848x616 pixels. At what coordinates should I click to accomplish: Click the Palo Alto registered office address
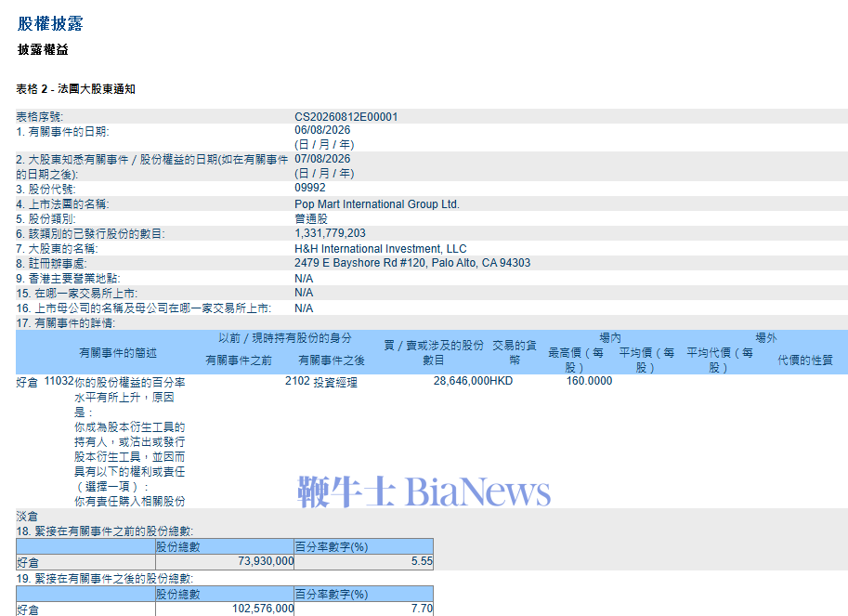coord(412,263)
